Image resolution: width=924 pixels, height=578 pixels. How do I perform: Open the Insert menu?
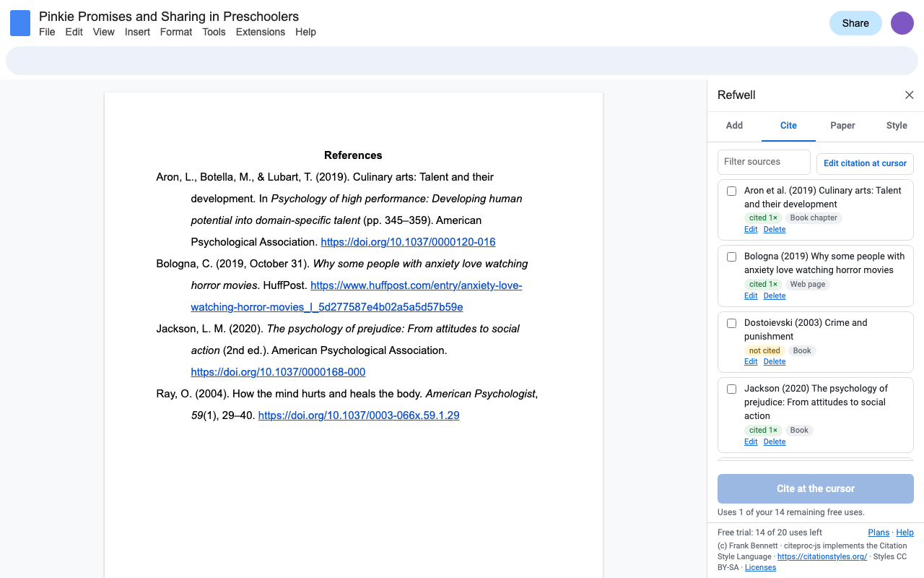[137, 32]
